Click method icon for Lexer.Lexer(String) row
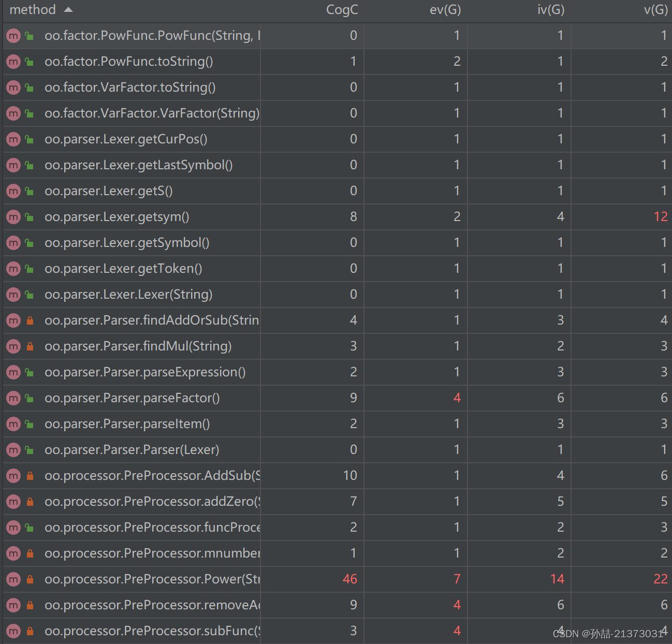Screen dimensions: 672x644 pos(13,295)
